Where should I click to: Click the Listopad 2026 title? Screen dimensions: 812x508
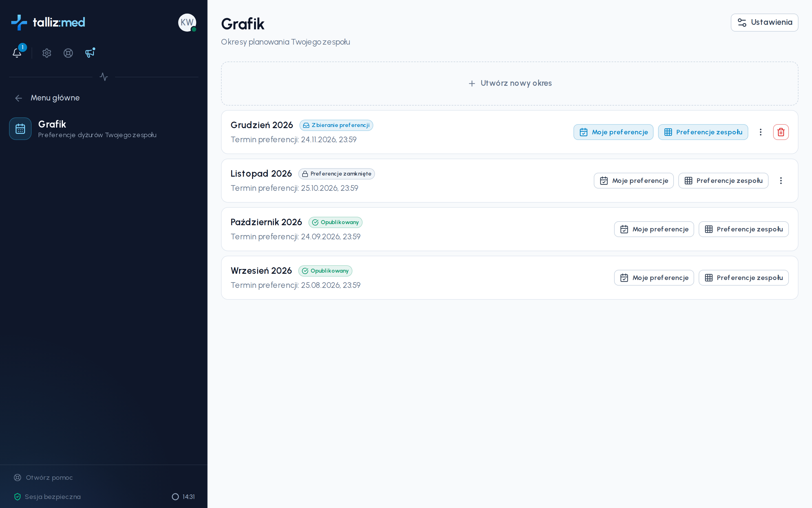(x=261, y=174)
